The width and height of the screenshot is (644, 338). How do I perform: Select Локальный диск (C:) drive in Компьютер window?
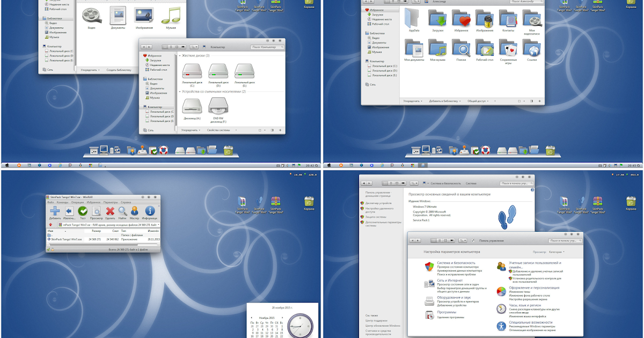192,71
